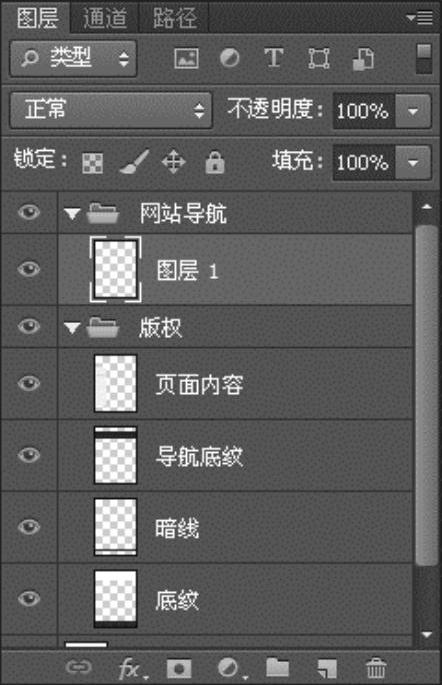Delete layer using trash icon
This screenshot has width=442, height=685.
tap(376, 668)
